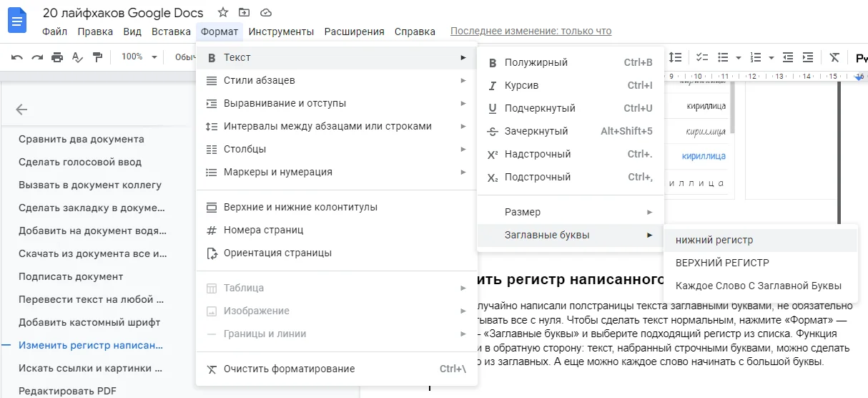
Task: Open the Инструменты menu
Action: [281, 31]
